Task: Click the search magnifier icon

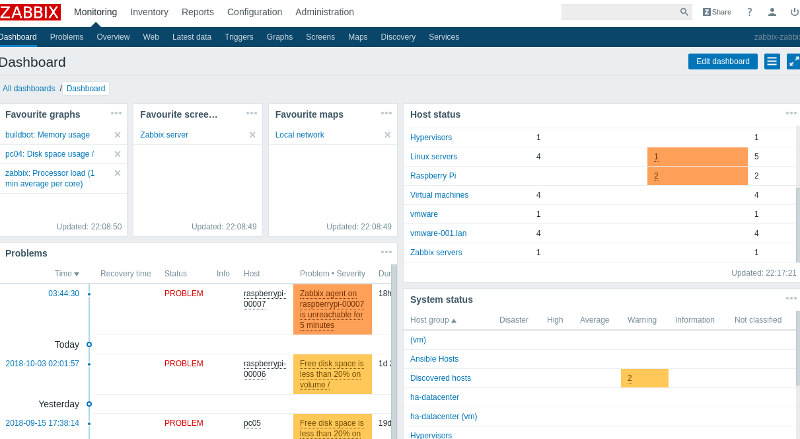Action: point(684,12)
